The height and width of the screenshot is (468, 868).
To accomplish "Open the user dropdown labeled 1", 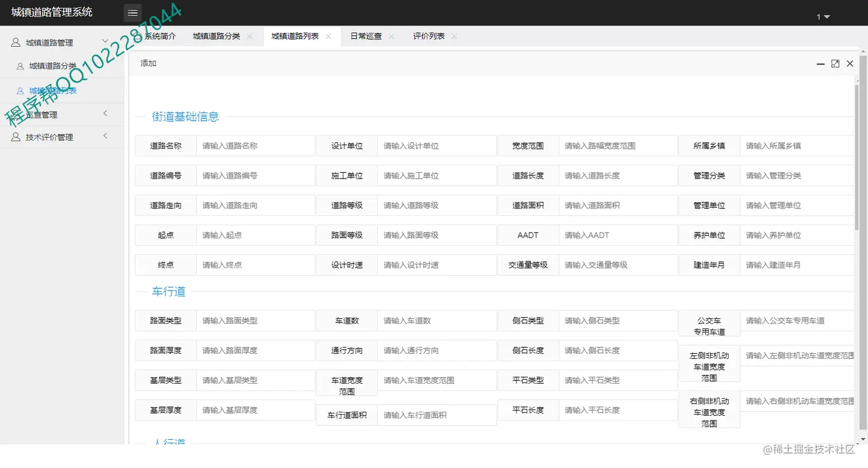I will (823, 17).
